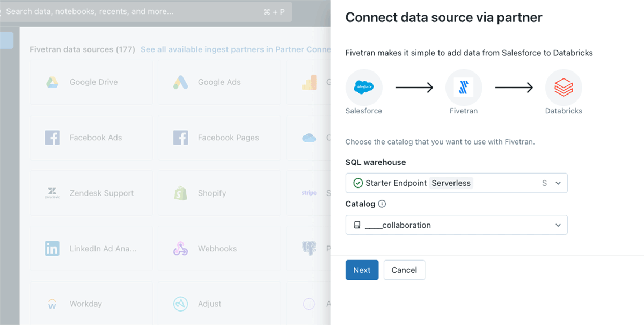
Task: Open the Google Drive data source tile
Action: (x=91, y=82)
